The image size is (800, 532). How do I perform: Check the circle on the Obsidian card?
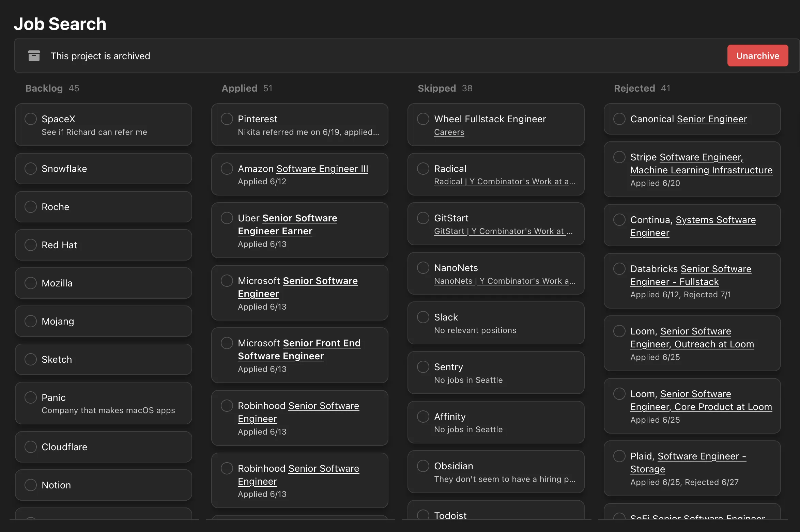pyautogui.click(x=423, y=466)
